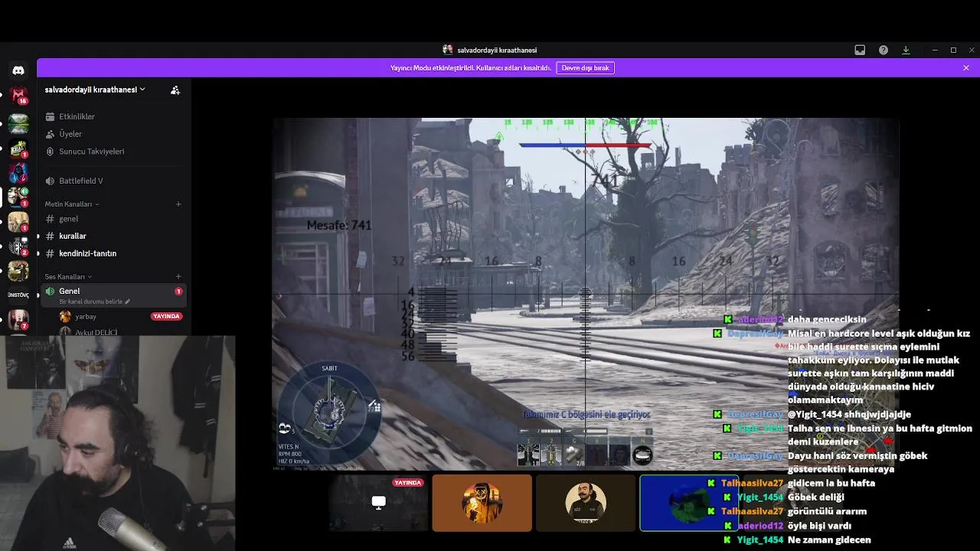Click the Devre dışı bırak button
Viewport: 980px width, 551px height.
[x=585, y=68]
